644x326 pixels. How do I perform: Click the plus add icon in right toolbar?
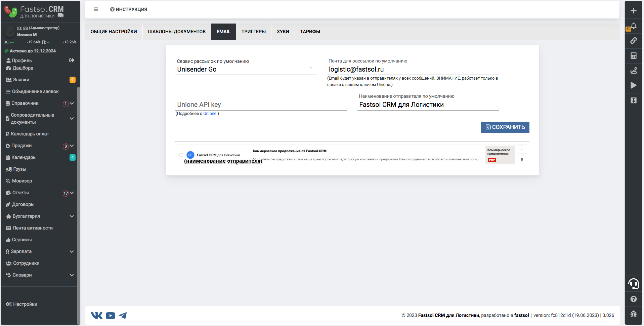[634, 11]
